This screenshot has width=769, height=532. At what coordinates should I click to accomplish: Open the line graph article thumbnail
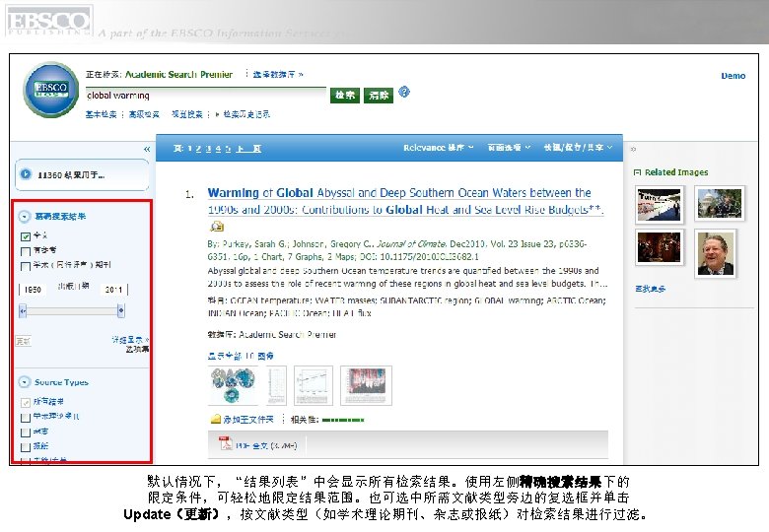pyautogui.click(x=314, y=385)
